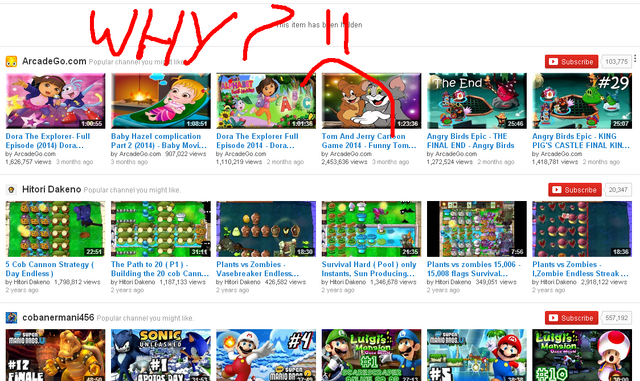
Task: Play the Angry Birds 'The End' thumbnail
Action: 477,101
